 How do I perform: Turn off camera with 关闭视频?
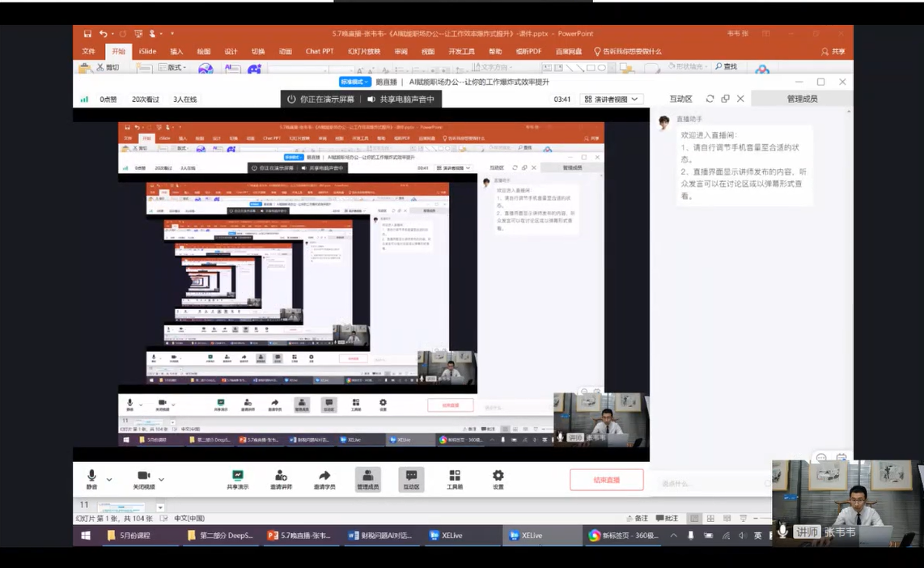[143, 478]
